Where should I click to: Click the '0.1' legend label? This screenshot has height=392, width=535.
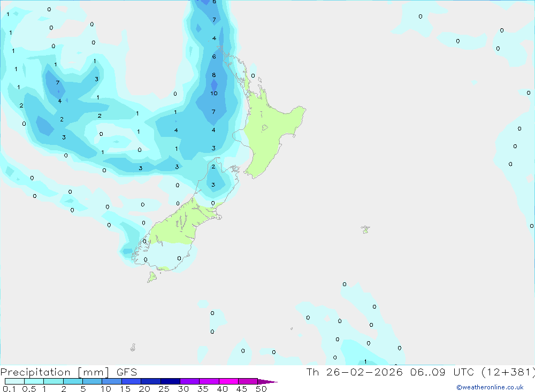(x=9, y=389)
